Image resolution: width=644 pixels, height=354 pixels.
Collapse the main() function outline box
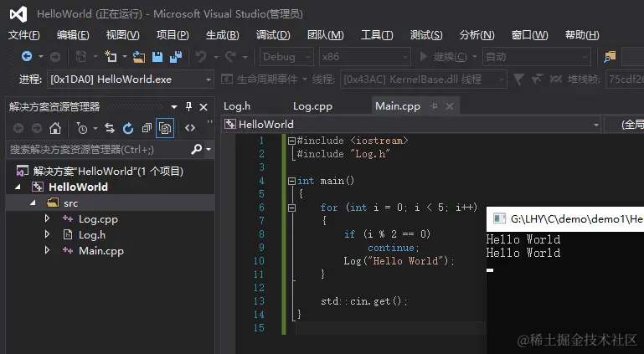291,181
